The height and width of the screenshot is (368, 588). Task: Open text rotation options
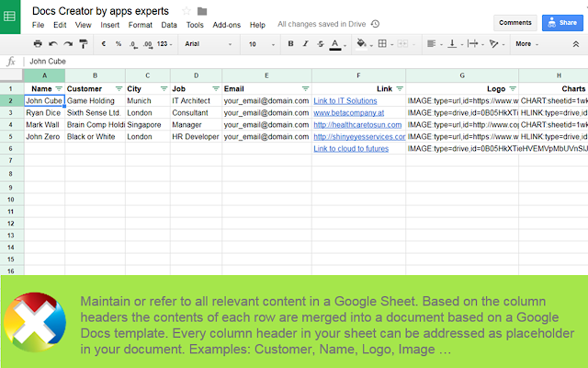click(x=494, y=43)
